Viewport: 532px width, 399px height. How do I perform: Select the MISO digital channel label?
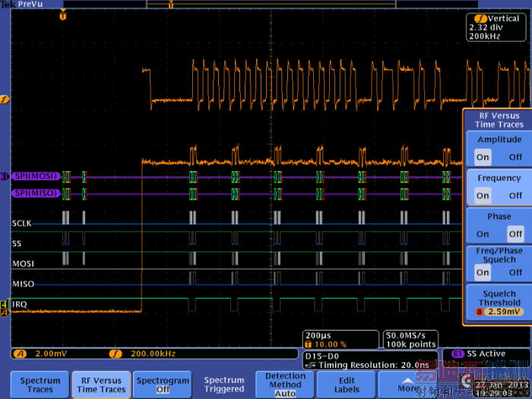point(23,284)
